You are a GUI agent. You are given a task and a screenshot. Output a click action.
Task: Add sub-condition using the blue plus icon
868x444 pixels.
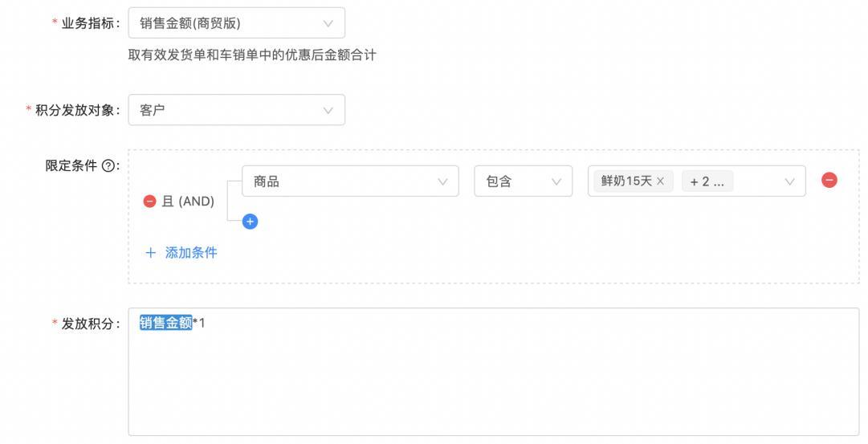click(250, 221)
